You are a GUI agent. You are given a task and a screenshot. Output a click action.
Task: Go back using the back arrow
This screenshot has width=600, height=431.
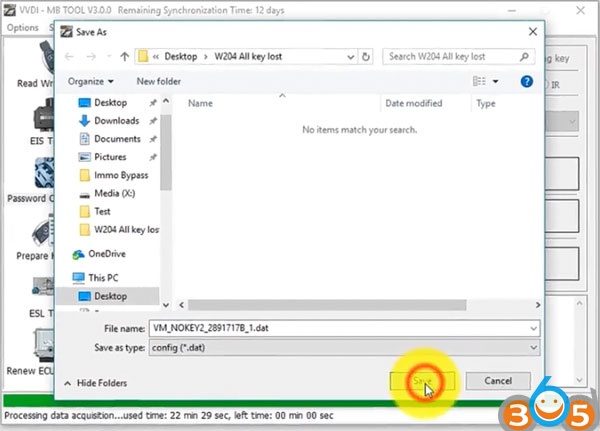pos(69,57)
